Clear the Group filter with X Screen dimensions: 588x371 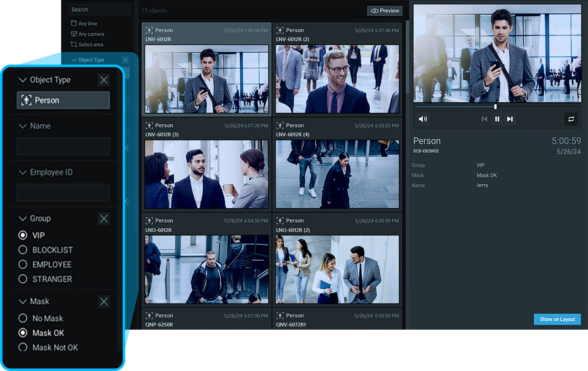[x=104, y=219]
